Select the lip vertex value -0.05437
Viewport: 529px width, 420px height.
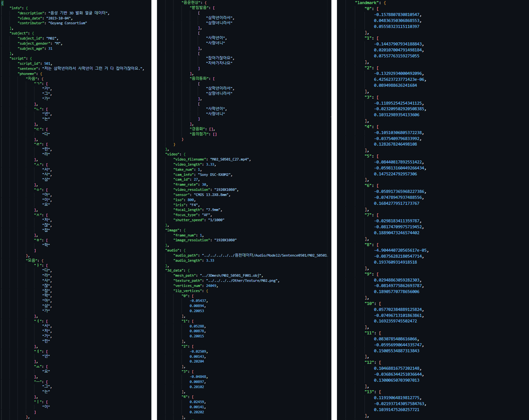198,301
